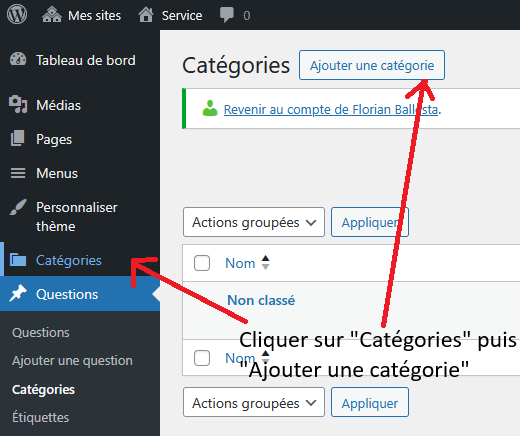Open the Mes sites network icon
The width and height of the screenshot is (520, 436).
pos(52,15)
